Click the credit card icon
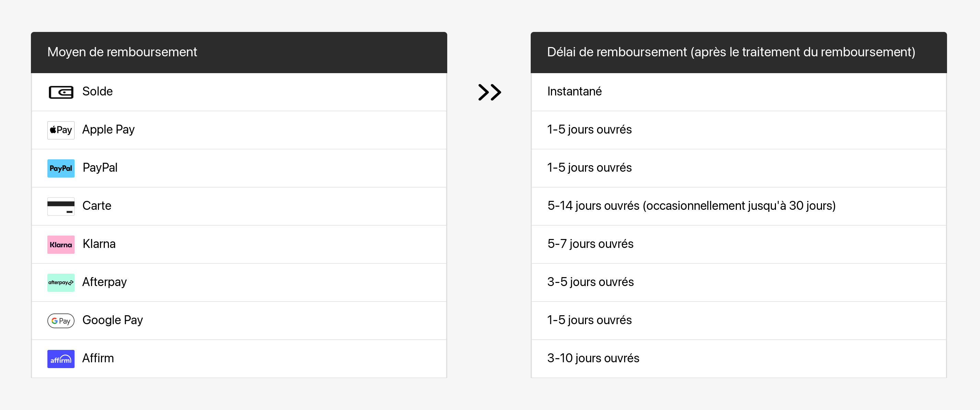This screenshot has width=980, height=410. coord(61,206)
